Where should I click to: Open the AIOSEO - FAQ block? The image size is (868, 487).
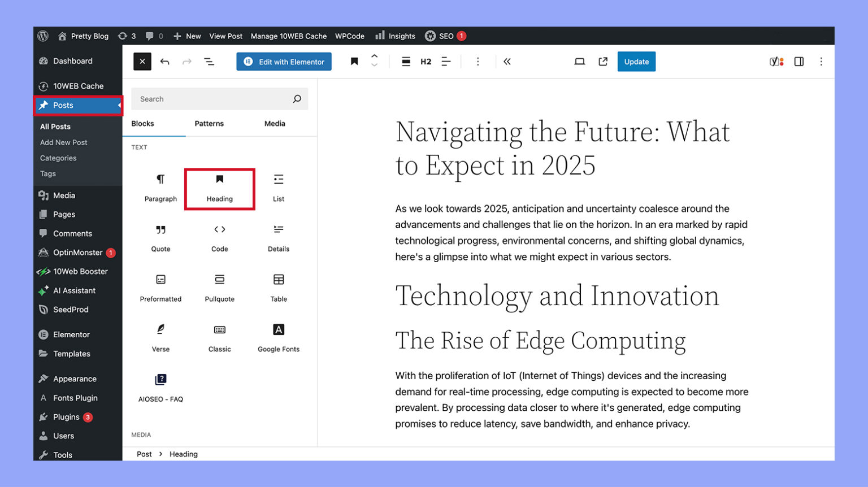[160, 387]
